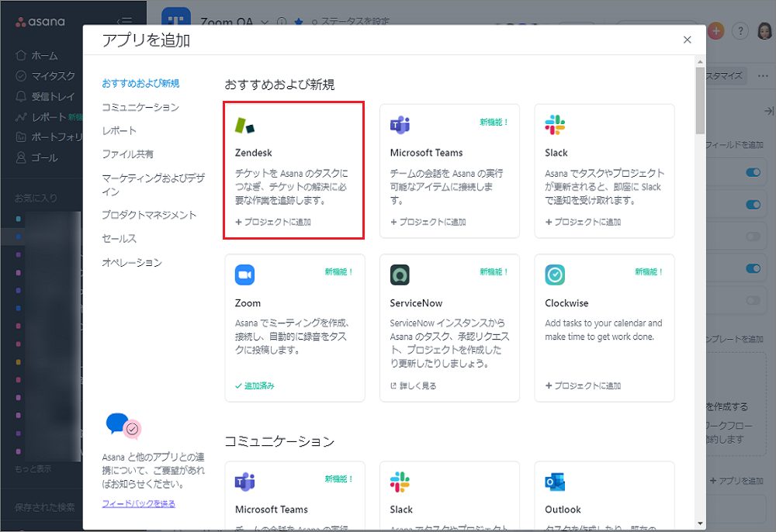Close the アプリを追加 dialog
Screen dimensions: 776x532
pyautogui.click(x=687, y=40)
